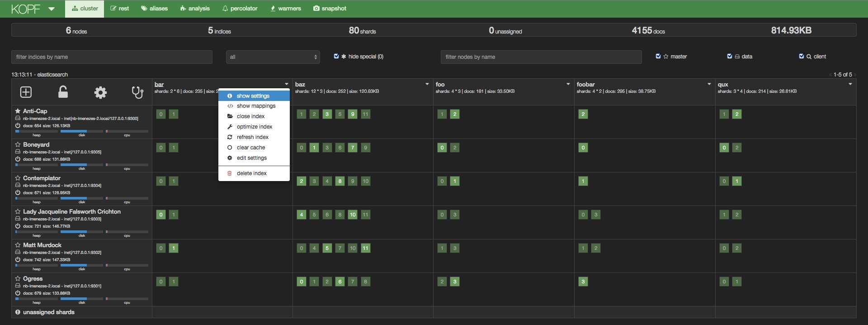868x325 pixels.
Task: Select bar shard 0 on Lady Jacqueline row
Action: coord(161,215)
